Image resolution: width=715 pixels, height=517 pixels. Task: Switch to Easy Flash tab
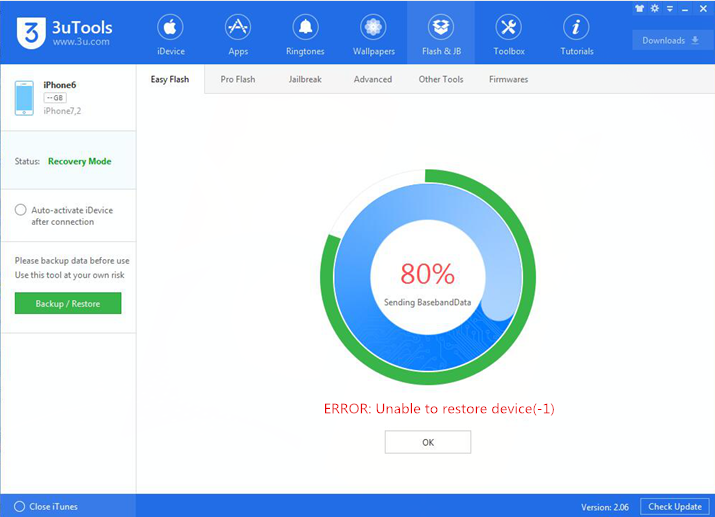click(170, 79)
